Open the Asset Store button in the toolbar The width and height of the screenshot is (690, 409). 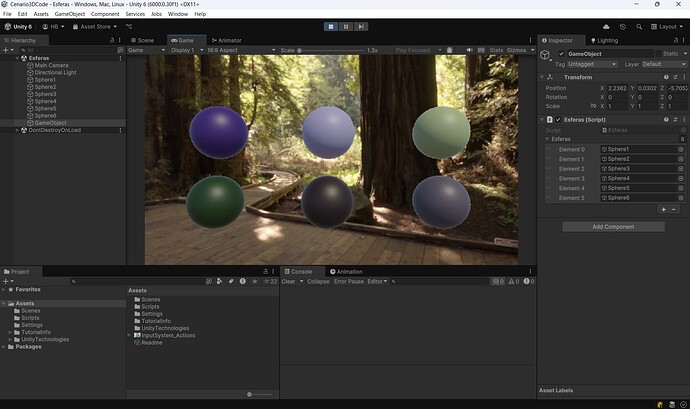coord(95,27)
